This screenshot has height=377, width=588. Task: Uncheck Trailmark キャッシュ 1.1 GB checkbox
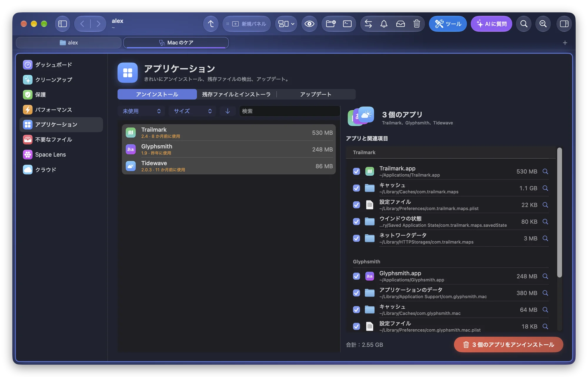pos(356,188)
